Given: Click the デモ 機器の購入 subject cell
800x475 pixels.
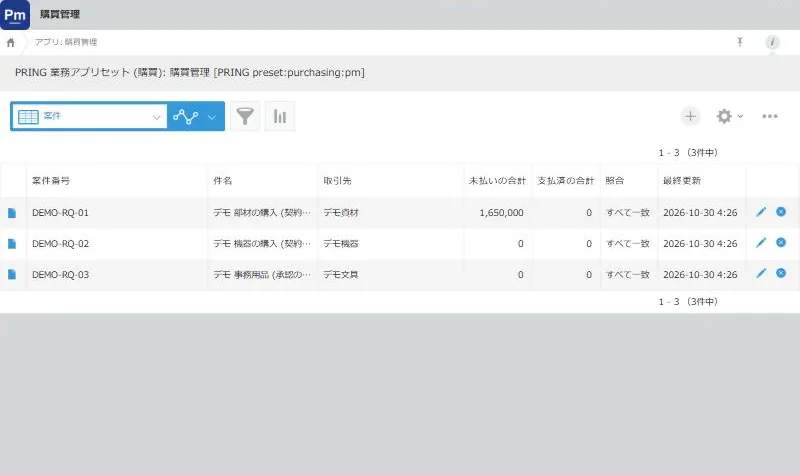Looking at the screenshot, I should [x=262, y=244].
